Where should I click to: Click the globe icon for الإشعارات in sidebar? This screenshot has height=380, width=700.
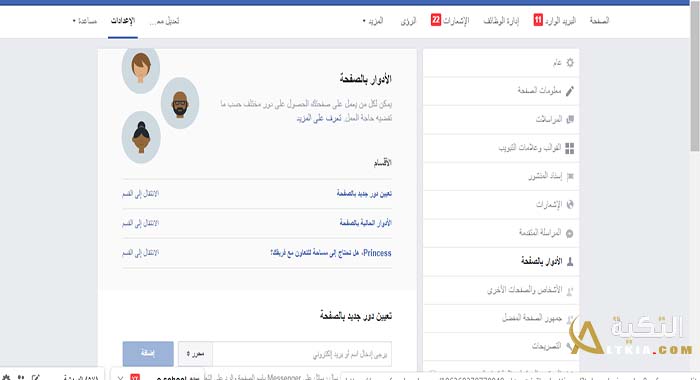570,205
